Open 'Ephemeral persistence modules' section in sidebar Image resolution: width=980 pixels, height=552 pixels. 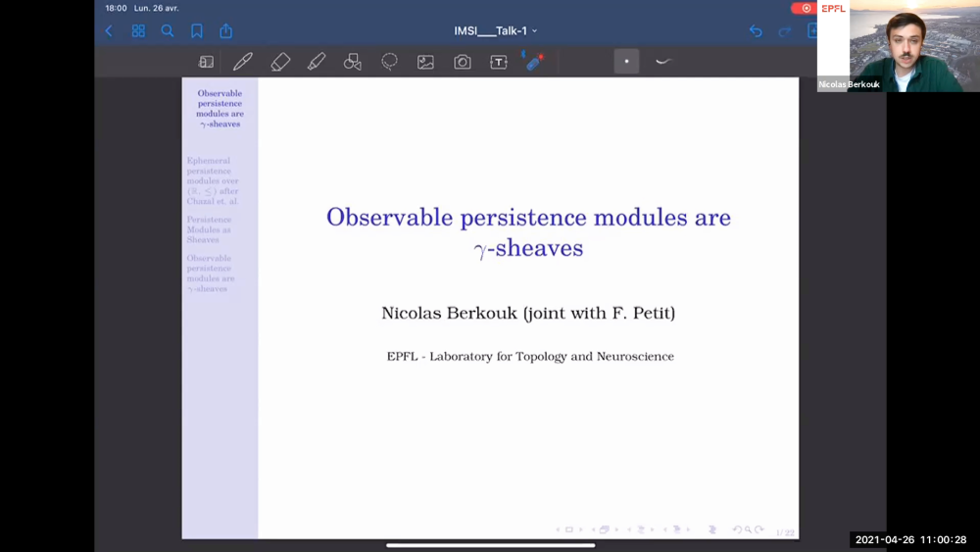[213, 180]
